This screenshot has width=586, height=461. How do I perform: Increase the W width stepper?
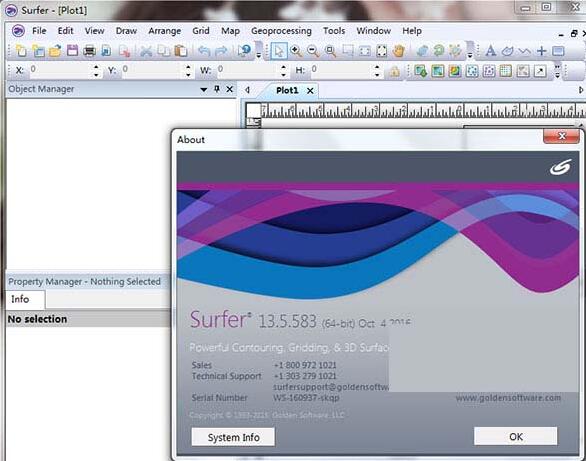(x=284, y=67)
